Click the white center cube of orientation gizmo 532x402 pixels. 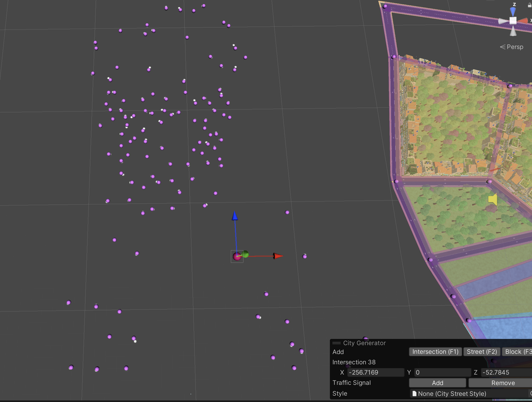[x=513, y=21]
